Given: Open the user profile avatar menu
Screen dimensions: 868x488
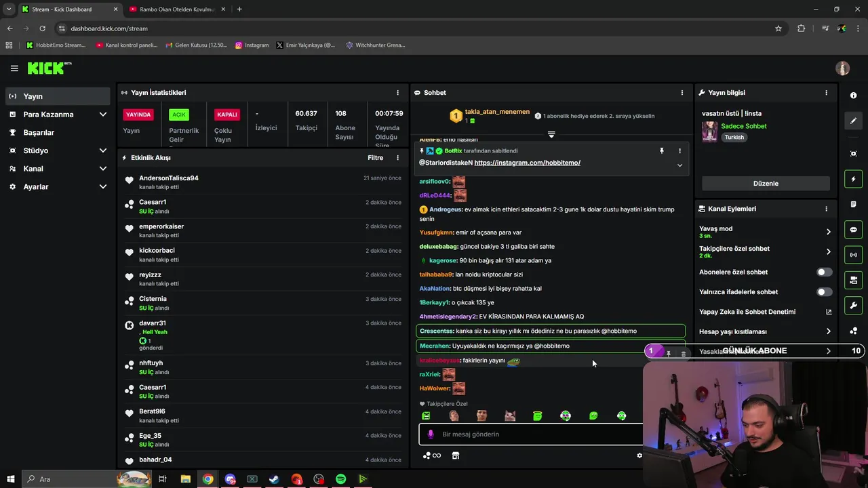Looking at the screenshot, I should click(842, 68).
